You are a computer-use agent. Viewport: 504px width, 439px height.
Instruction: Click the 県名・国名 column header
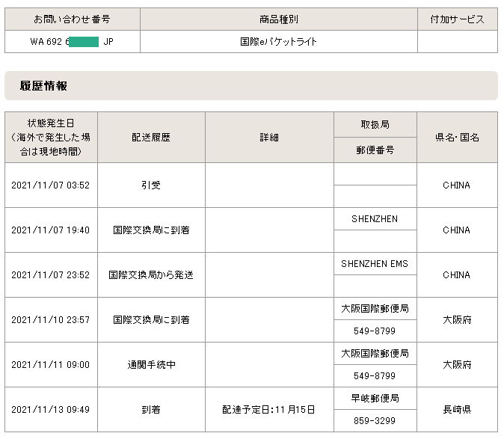(x=457, y=137)
